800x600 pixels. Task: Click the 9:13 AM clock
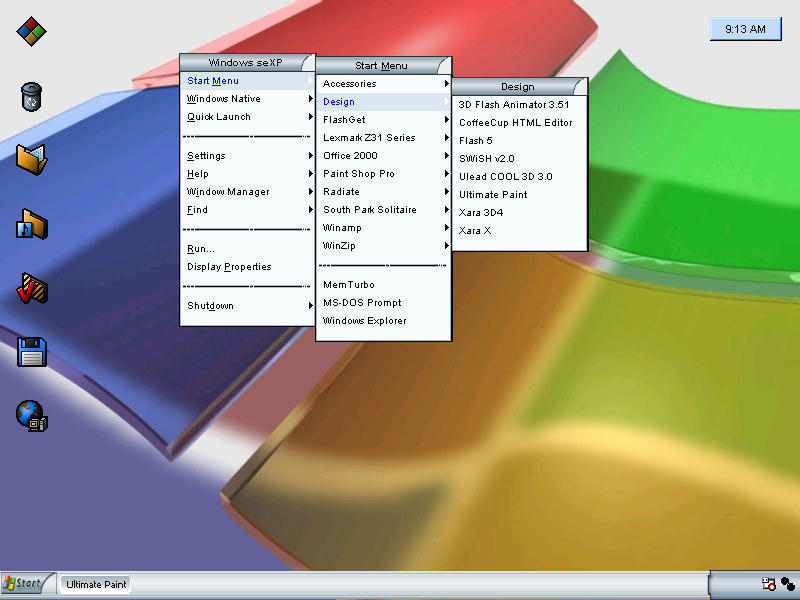745,29
